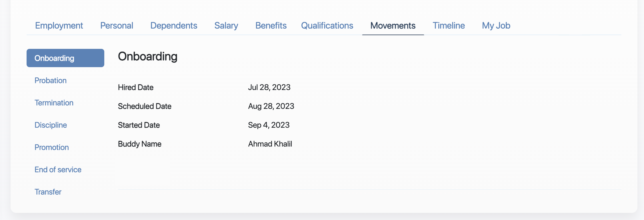This screenshot has height=220, width=644.
Task: Switch to the Dependents tab
Action: point(174,25)
